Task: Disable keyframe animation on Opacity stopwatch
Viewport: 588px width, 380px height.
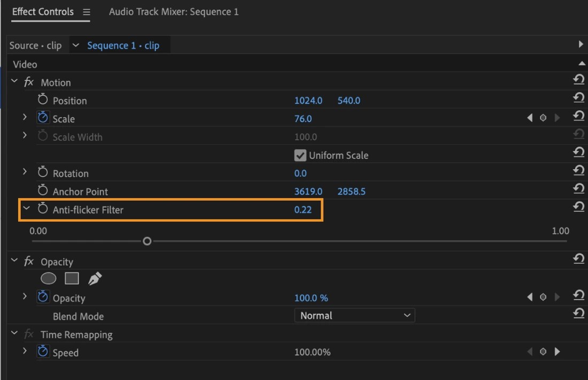Action: [x=43, y=297]
